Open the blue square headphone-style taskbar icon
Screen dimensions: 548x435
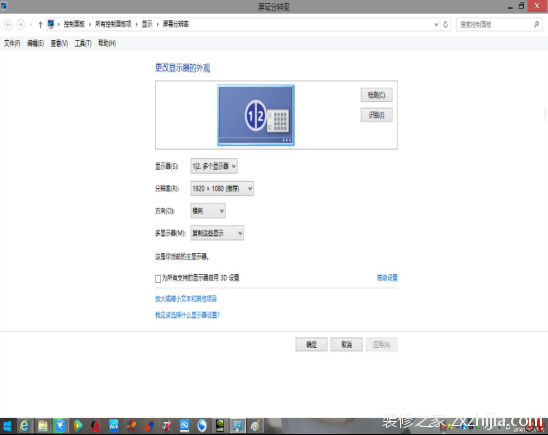click(114, 426)
